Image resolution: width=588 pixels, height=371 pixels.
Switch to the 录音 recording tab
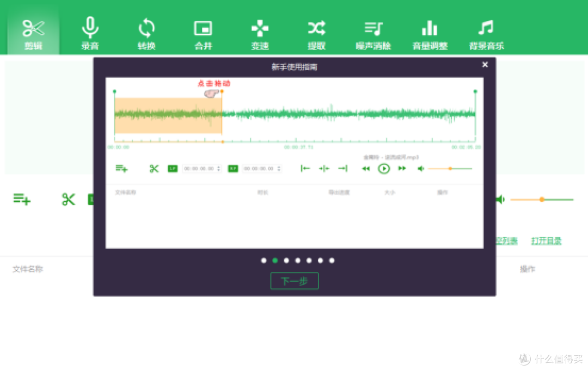click(90, 34)
